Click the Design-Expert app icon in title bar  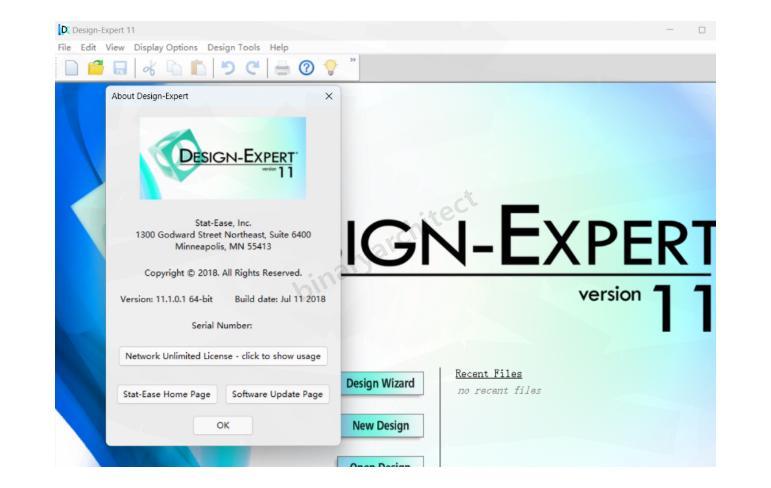click(63, 30)
